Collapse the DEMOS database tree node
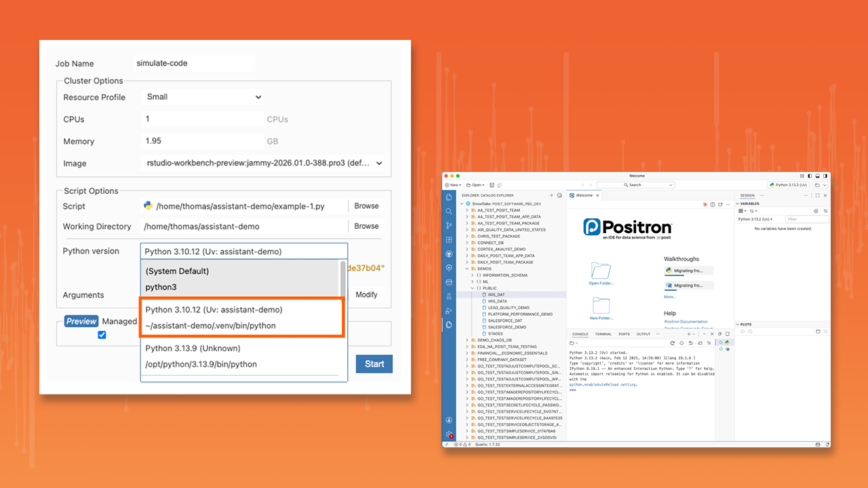This screenshot has height=488, width=868. tap(467, 269)
